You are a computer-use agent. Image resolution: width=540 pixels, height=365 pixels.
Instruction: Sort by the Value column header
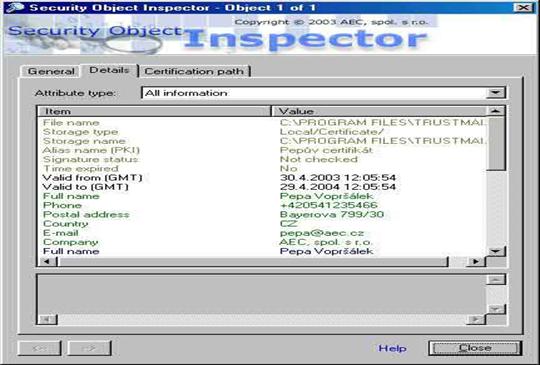click(378, 111)
